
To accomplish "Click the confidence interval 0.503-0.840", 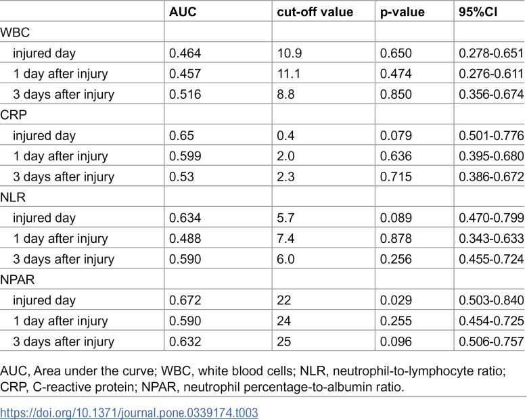I will [x=491, y=300].
